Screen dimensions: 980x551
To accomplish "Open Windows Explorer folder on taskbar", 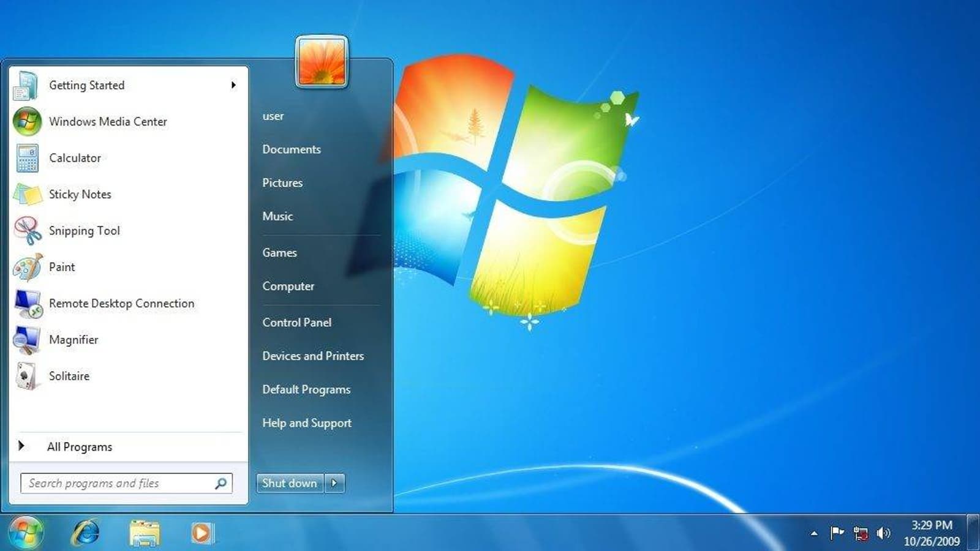I will click(145, 533).
